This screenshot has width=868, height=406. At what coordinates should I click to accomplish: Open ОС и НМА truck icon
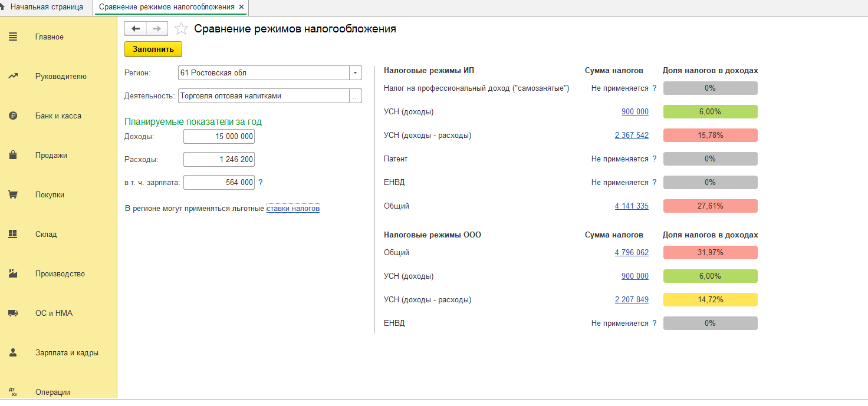(12, 313)
